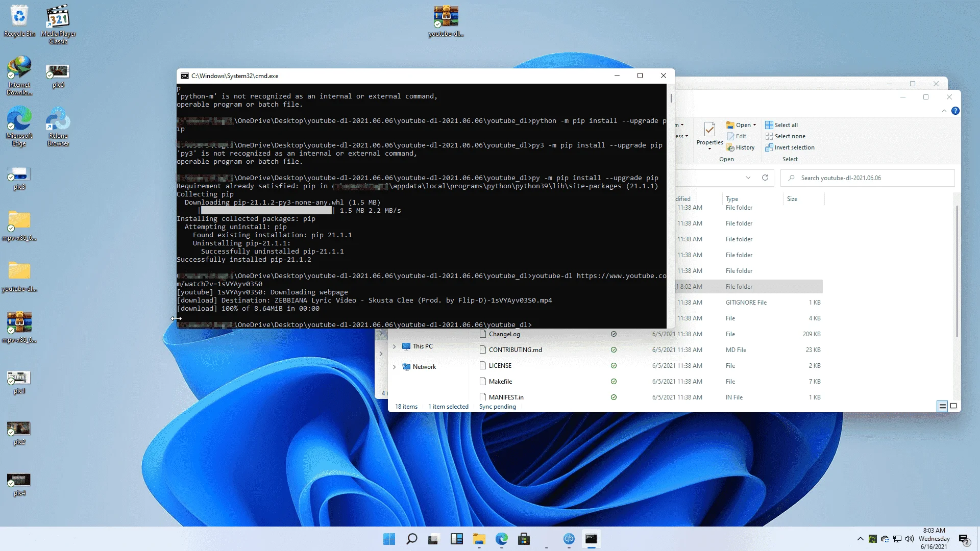The width and height of the screenshot is (980, 551).
Task: Open Windows Start button on taskbar
Action: (389, 539)
